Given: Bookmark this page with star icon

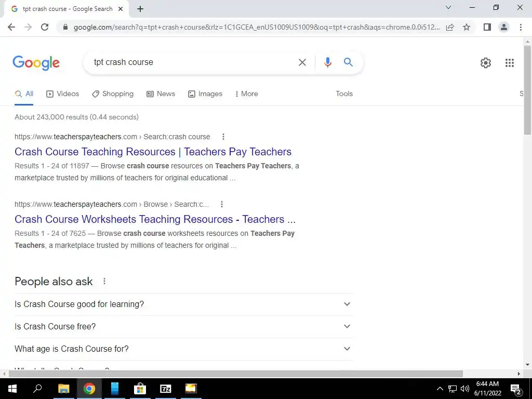Looking at the screenshot, I should coord(467,27).
